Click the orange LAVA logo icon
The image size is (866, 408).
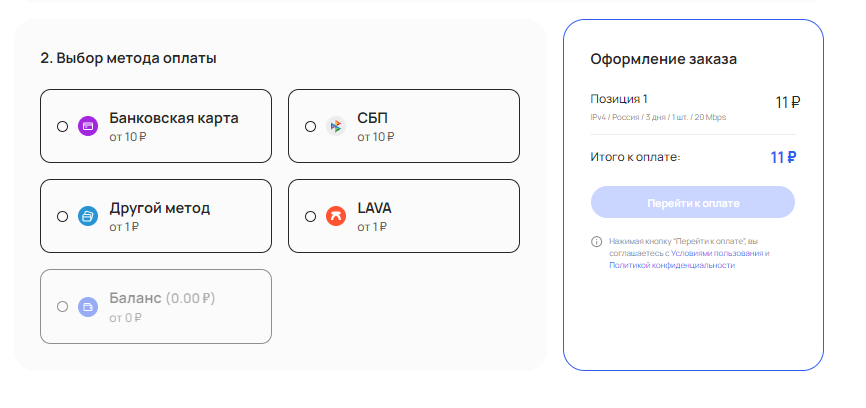(x=335, y=216)
